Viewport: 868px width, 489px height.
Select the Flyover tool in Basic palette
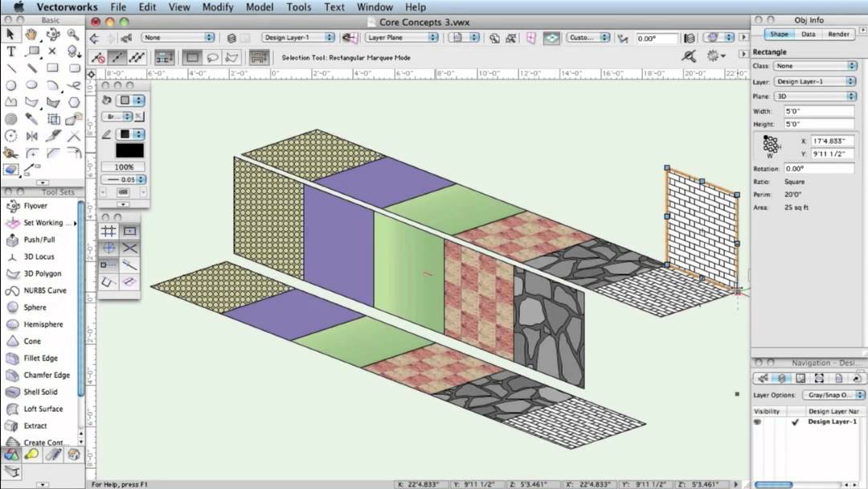coord(52,35)
